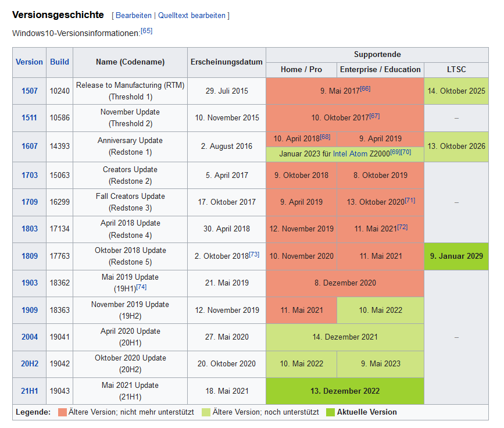
Task: Click the Versionsgeschichte heading
Action: (x=58, y=15)
